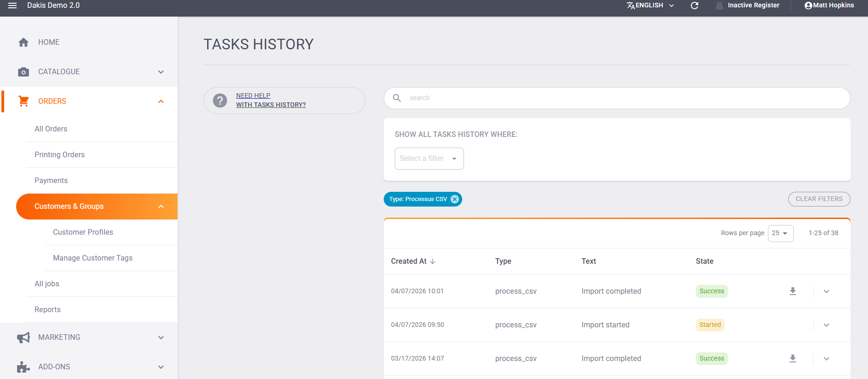The height and width of the screenshot is (379, 868).
Task: Click process_csv in 03/17/2026 14:07 row
Action: tap(516, 359)
